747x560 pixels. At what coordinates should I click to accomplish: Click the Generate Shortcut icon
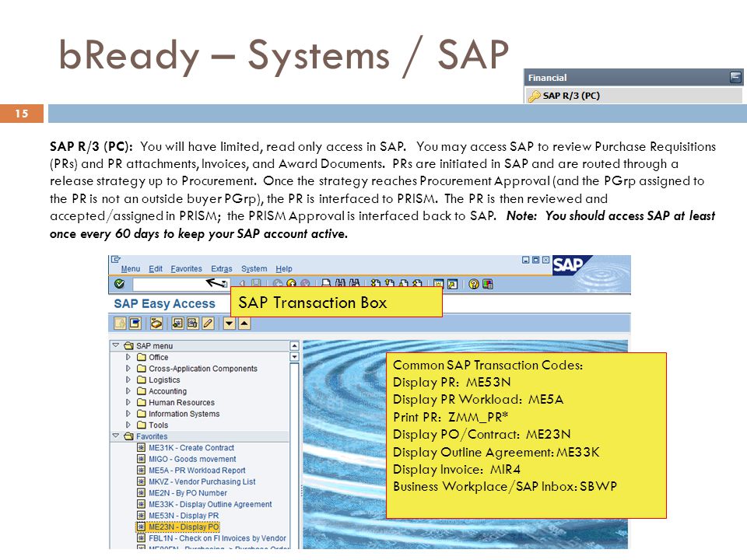[453, 285]
